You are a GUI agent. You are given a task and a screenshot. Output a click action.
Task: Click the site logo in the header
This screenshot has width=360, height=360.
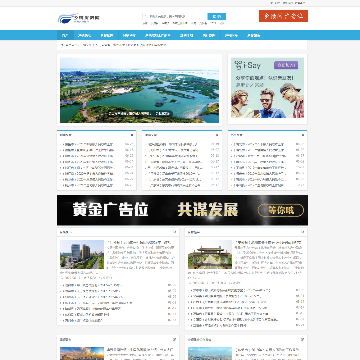tap(79, 18)
